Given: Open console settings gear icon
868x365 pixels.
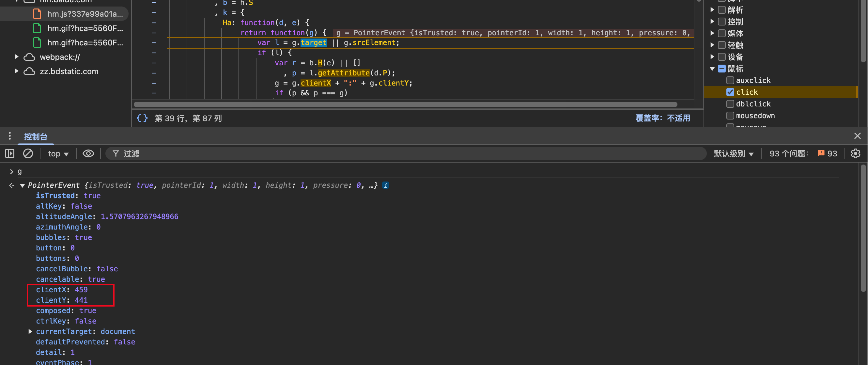Looking at the screenshot, I should click(x=855, y=154).
